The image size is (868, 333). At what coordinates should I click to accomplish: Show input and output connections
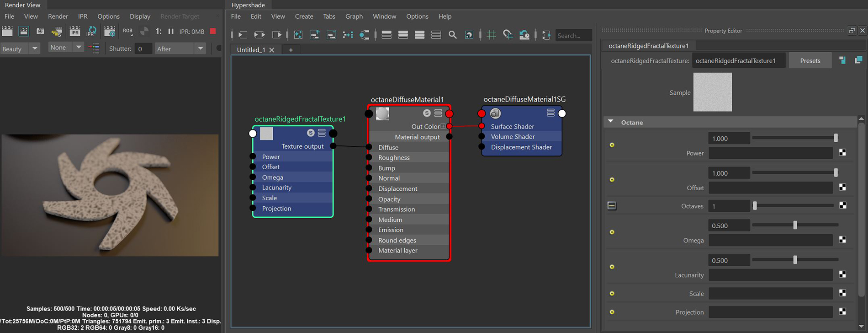coord(259,35)
